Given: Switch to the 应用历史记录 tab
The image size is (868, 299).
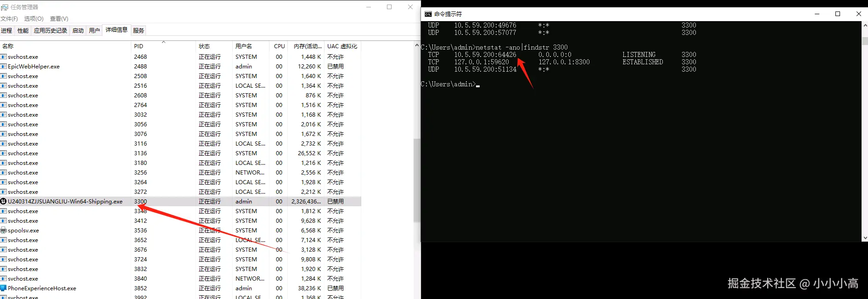Looking at the screenshot, I should pos(50,31).
